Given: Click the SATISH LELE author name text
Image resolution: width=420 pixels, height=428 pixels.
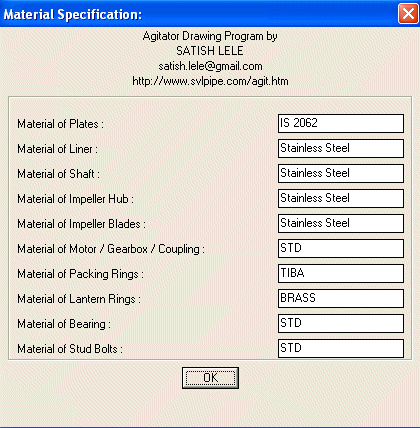Looking at the screenshot, I should pyautogui.click(x=210, y=51).
